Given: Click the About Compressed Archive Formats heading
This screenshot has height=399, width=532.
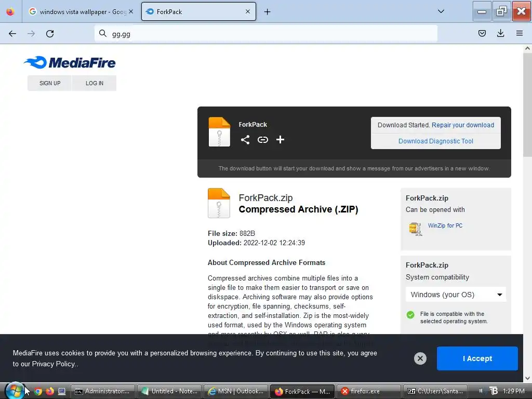Looking at the screenshot, I should (x=267, y=262).
